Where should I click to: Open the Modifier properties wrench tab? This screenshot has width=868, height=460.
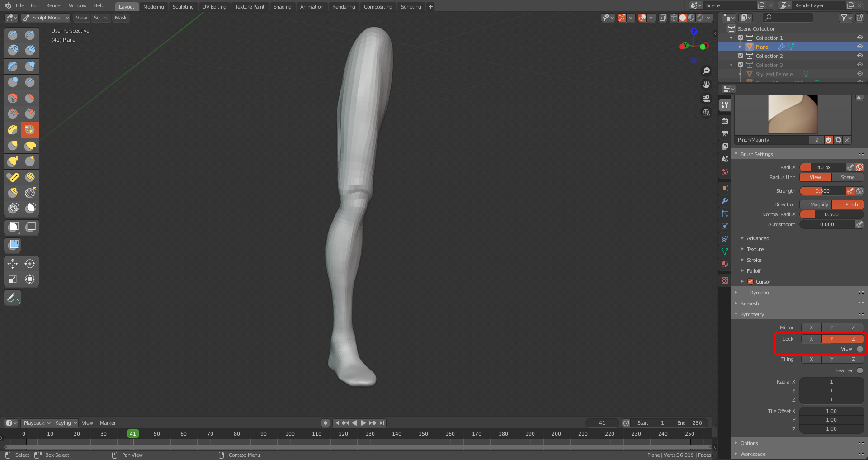725,201
